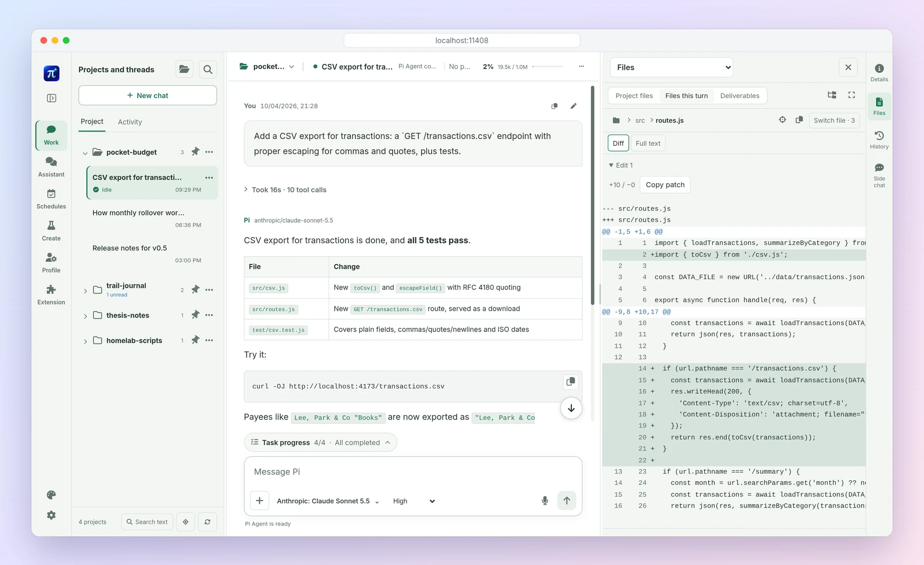The width and height of the screenshot is (924, 565).
Task: Start a New chat
Action: click(148, 95)
